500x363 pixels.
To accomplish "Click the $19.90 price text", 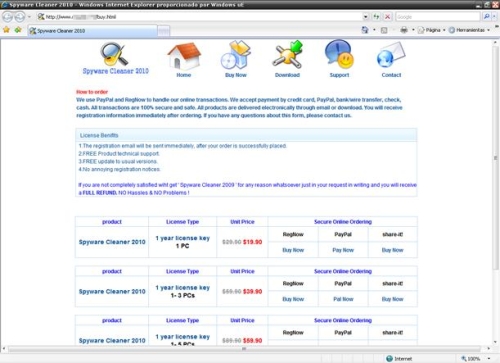I will 252,242.
